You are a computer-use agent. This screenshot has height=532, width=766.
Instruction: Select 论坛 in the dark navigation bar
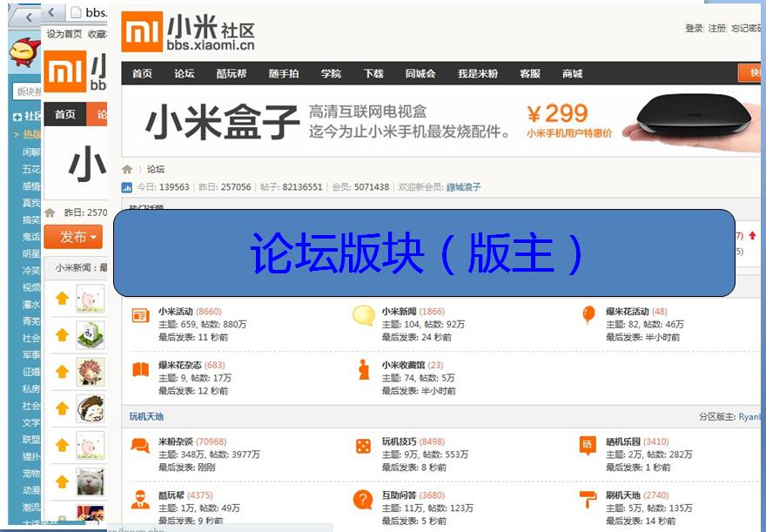coord(185,74)
